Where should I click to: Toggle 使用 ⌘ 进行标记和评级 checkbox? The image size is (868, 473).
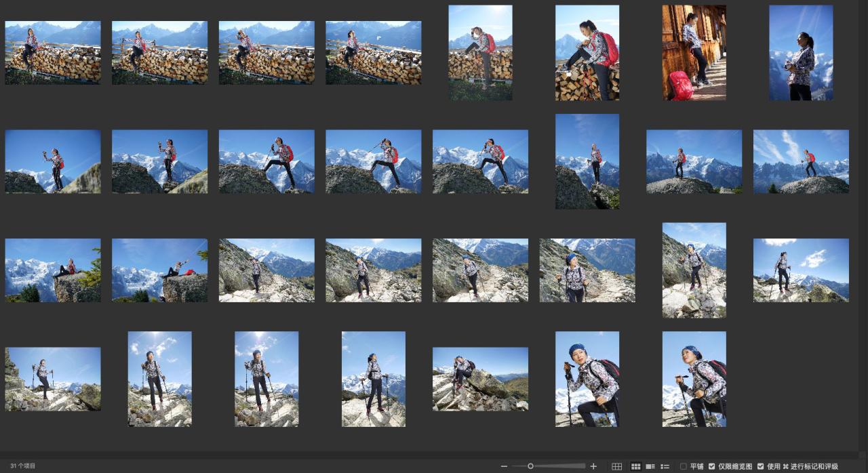pos(760,466)
